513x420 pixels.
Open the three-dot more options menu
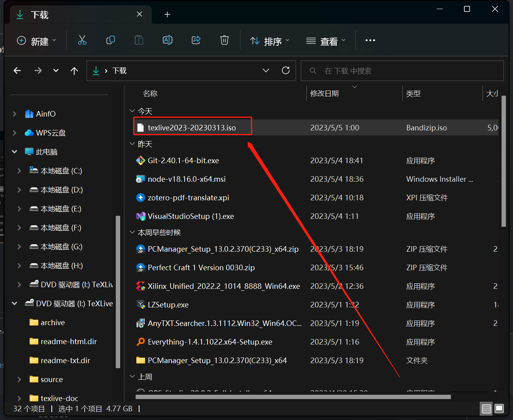pos(370,40)
